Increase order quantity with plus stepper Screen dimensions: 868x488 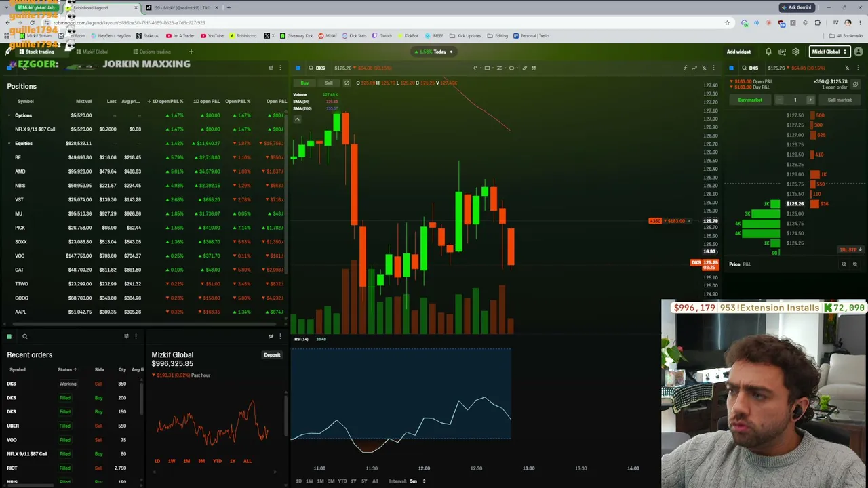click(x=810, y=100)
